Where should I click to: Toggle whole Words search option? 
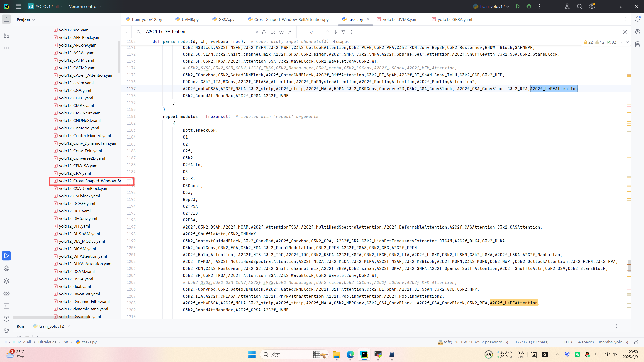point(281,32)
